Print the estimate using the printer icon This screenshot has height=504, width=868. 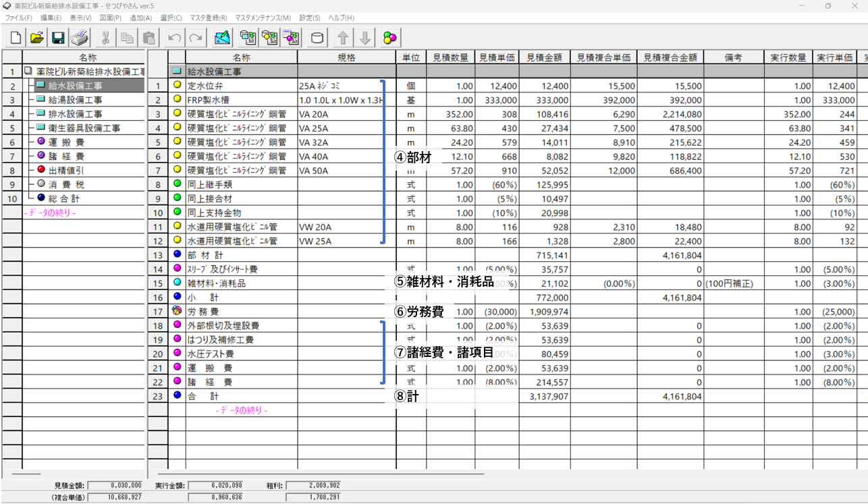point(80,38)
